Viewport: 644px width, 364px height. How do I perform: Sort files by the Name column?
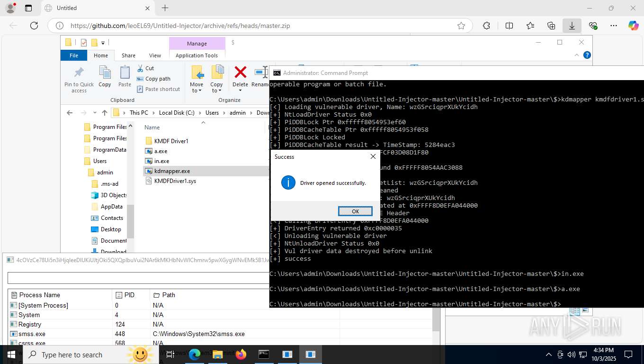coord(152,127)
